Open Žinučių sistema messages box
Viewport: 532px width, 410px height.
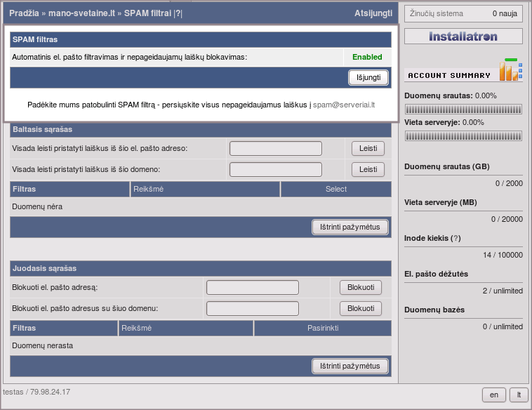464,13
